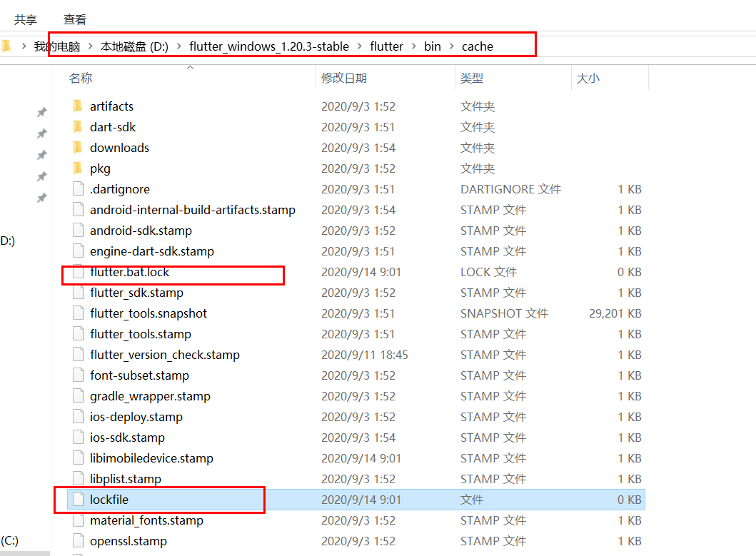Image resolution: width=756 pixels, height=556 pixels.
Task: Click android-sdk.stamp file icon
Action: tap(78, 230)
